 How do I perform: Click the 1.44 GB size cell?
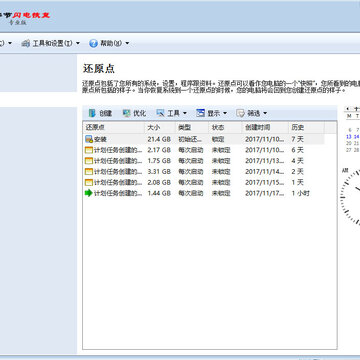159,193
